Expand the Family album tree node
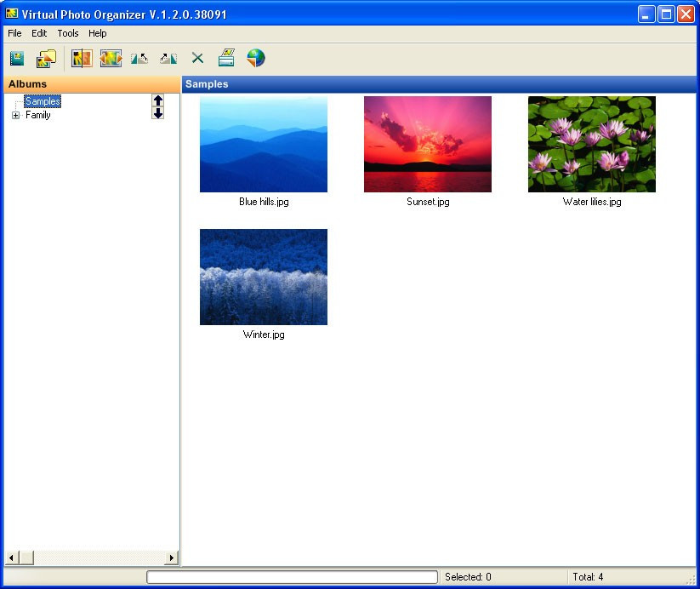Image resolution: width=700 pixels, height=589 pixels. 15,115
